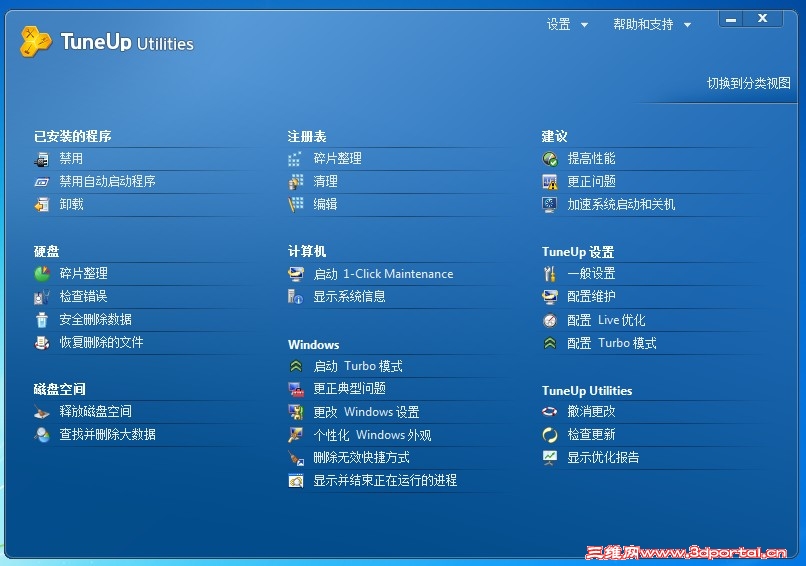Screen dimensions: 806x566
Task: Click the 检查错误 icon
Action: tap(42, 297)
